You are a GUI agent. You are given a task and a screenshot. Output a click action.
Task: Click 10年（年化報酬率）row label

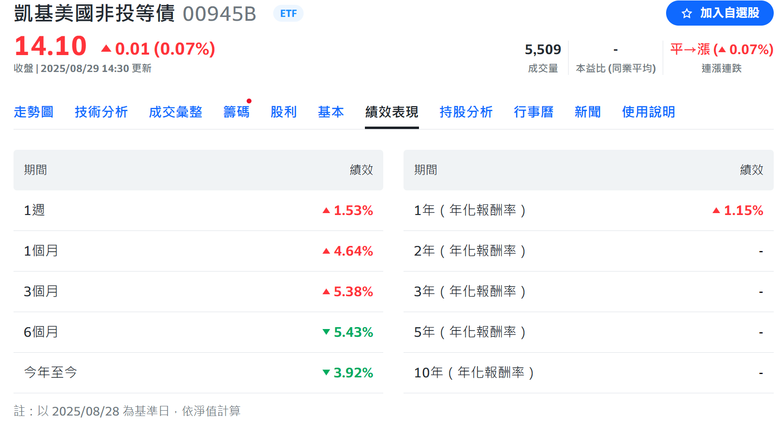[x=474, y=372]
